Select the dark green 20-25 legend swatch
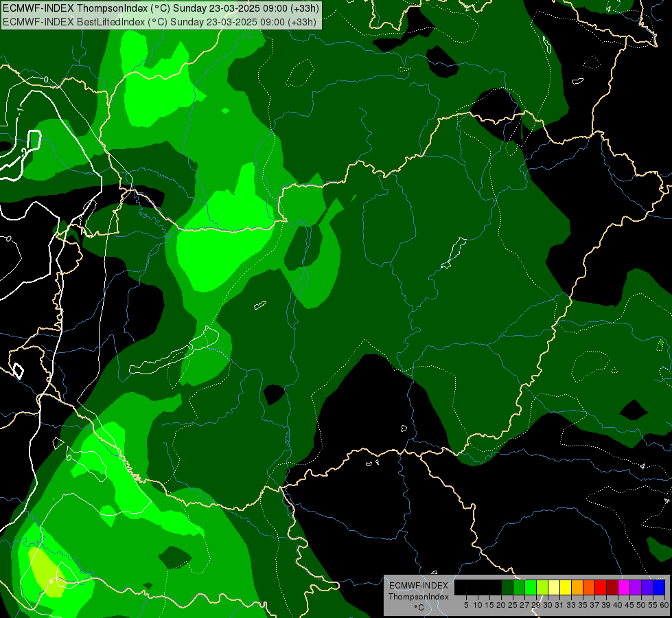The height and width of the screenshot is (618, 672). tap(507, 587)
